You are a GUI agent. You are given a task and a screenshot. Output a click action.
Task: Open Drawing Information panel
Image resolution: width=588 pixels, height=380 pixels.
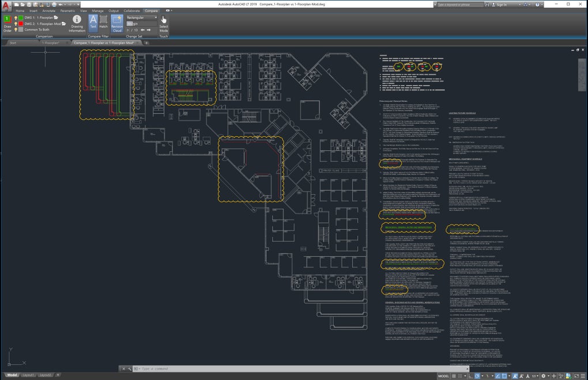[x=77, y=21]
